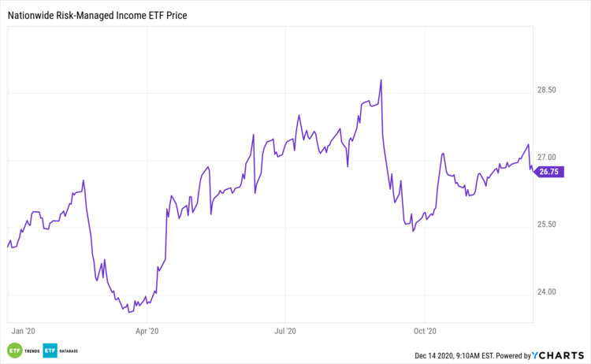Select the Oct '20 axis label
Image resolution: width=591 pixels, height=364 pixels.
click(x=425, y=331)
